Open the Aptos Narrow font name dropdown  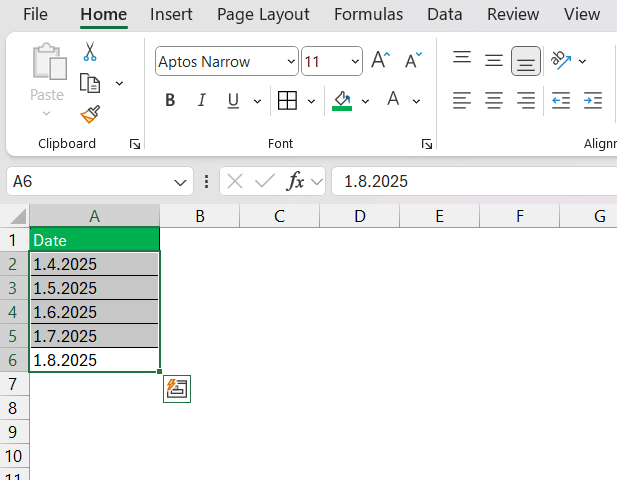291,61
